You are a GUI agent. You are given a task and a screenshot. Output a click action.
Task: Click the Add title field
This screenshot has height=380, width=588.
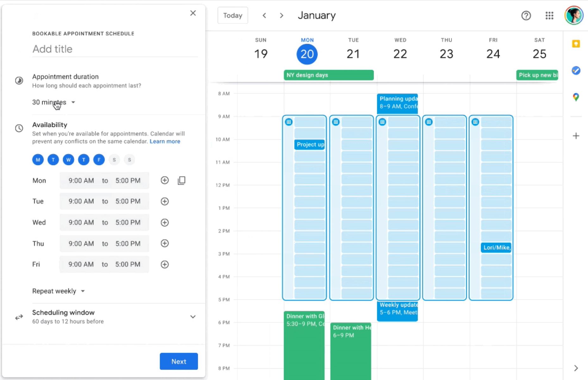[x=115, y=49]
